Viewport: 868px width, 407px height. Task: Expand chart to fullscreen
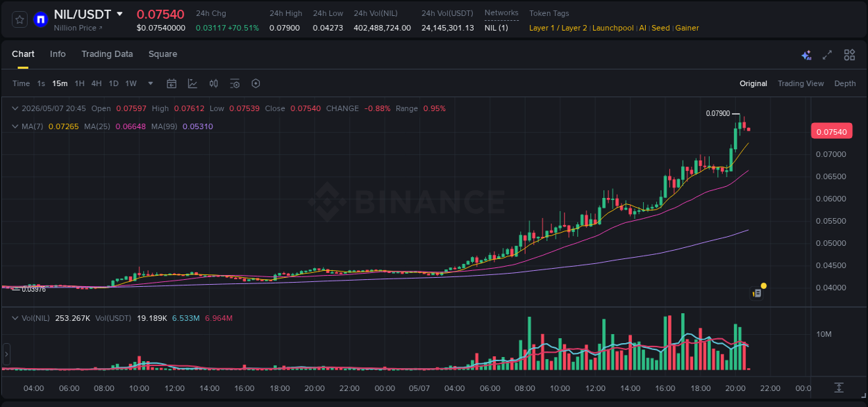[x=827, y=55]
